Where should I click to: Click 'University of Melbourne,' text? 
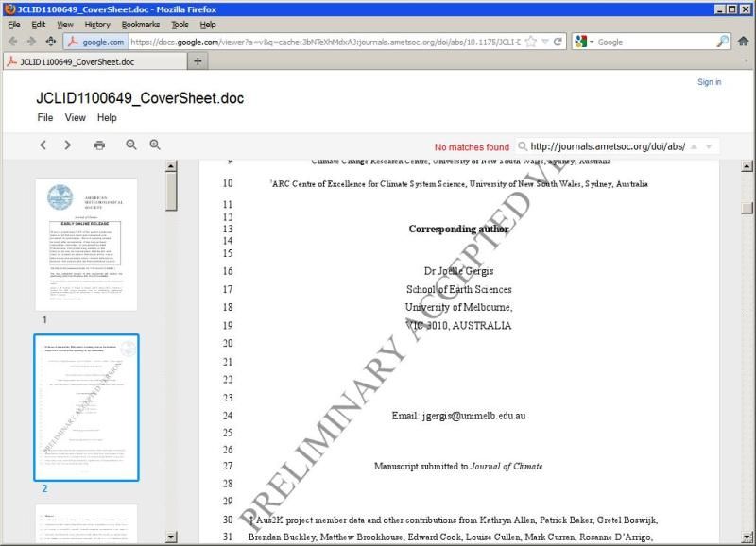tap(458, 307)
